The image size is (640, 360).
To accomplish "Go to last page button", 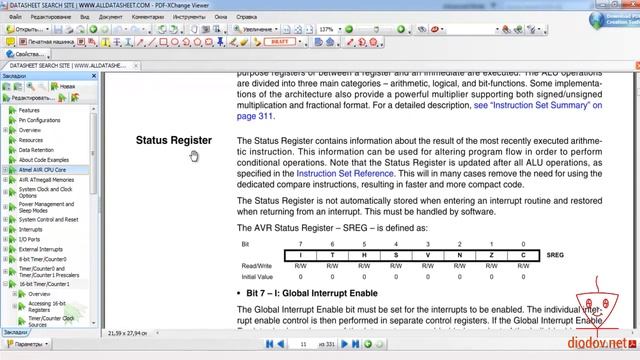I will point(356,344).
